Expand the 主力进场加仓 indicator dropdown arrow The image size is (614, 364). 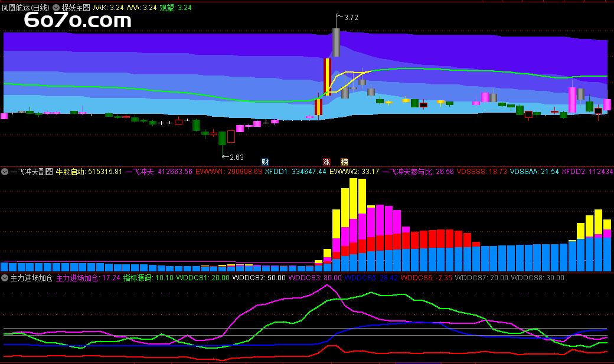[5, 278]
